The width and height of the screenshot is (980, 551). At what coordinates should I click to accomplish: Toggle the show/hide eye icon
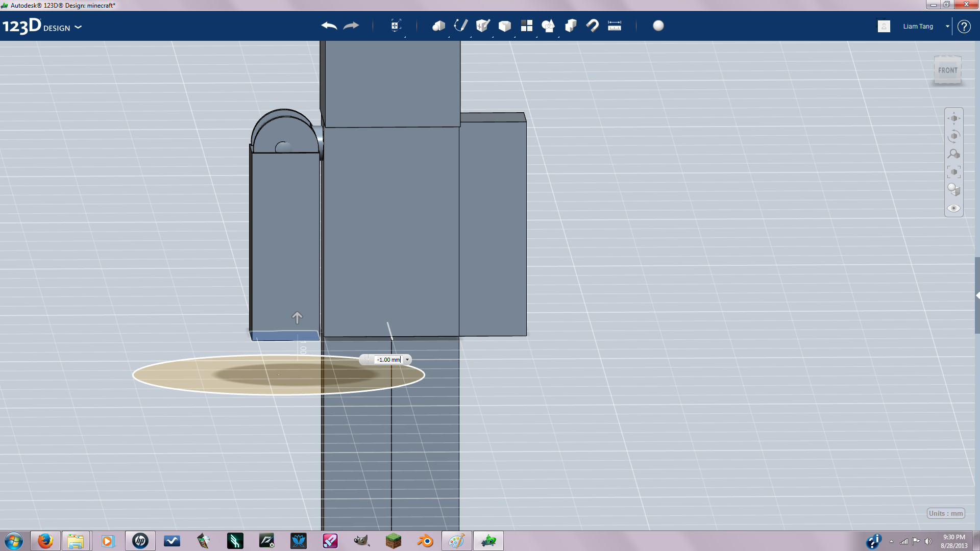click(x=954, y=208)
